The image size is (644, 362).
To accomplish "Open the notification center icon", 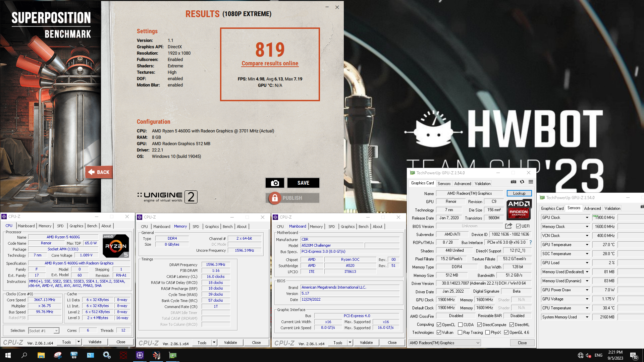I will click(x=634, y=356).
